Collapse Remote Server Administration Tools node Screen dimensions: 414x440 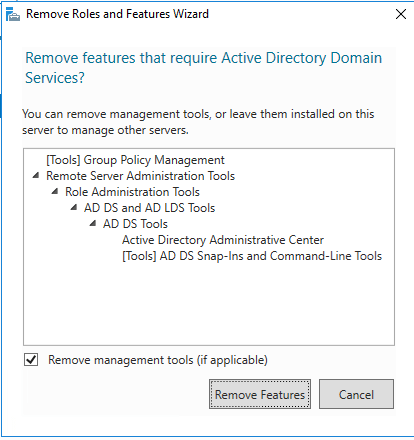pyautogui.click(x=36, y=175)
